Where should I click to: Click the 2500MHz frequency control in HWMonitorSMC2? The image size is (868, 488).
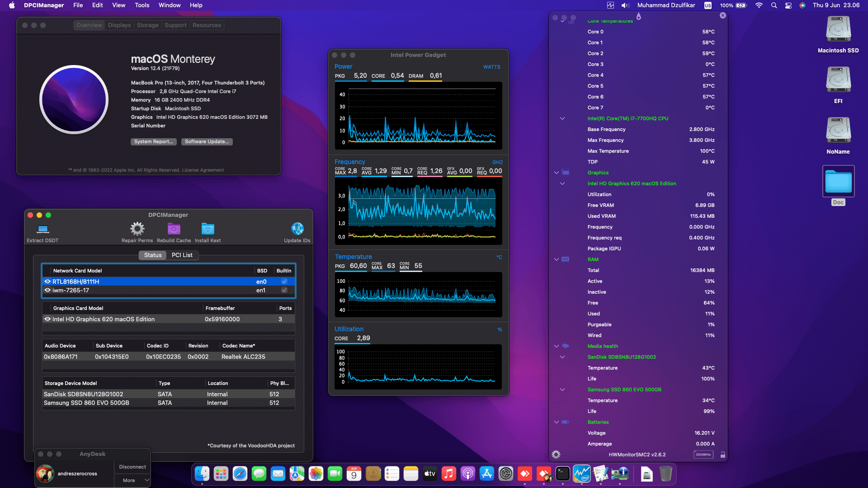703,455
